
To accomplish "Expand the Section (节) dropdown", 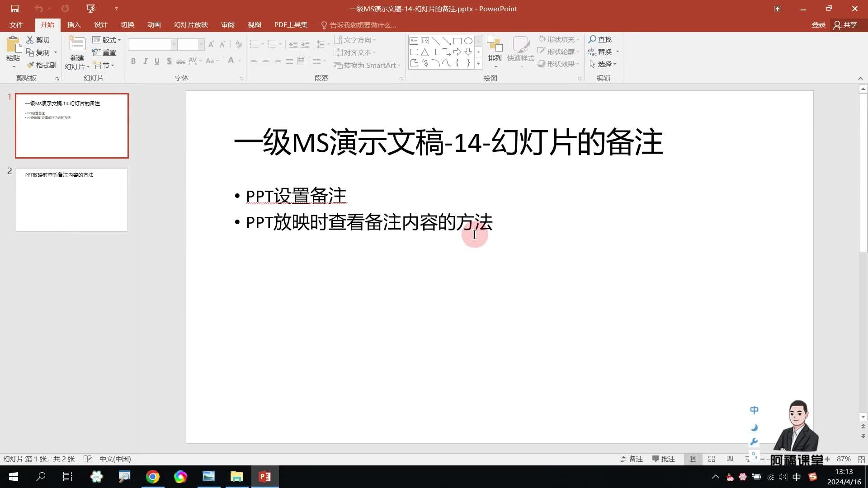I will [104, 65].
